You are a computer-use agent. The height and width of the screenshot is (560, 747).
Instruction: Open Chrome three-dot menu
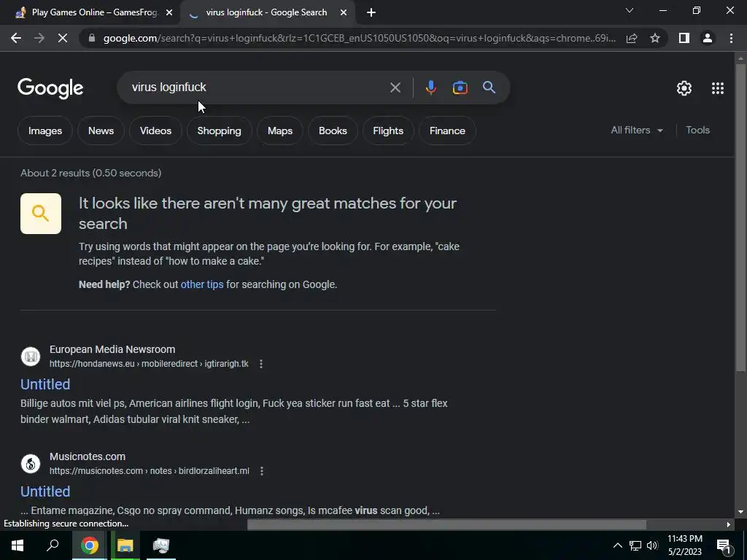point(731,38)
